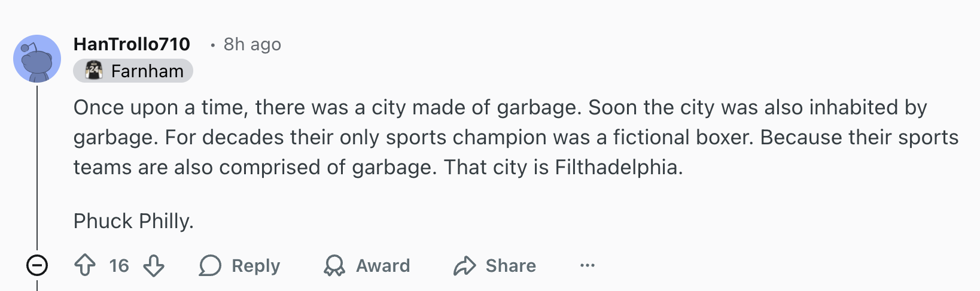Click the Reply speech bubble icon
980x291 pixels.
tap(210, 265)
